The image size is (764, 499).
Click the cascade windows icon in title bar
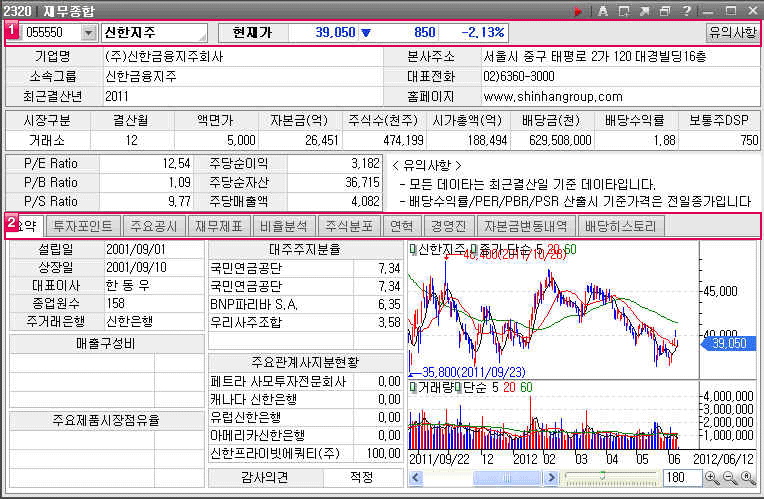click(x=665, y=11)
